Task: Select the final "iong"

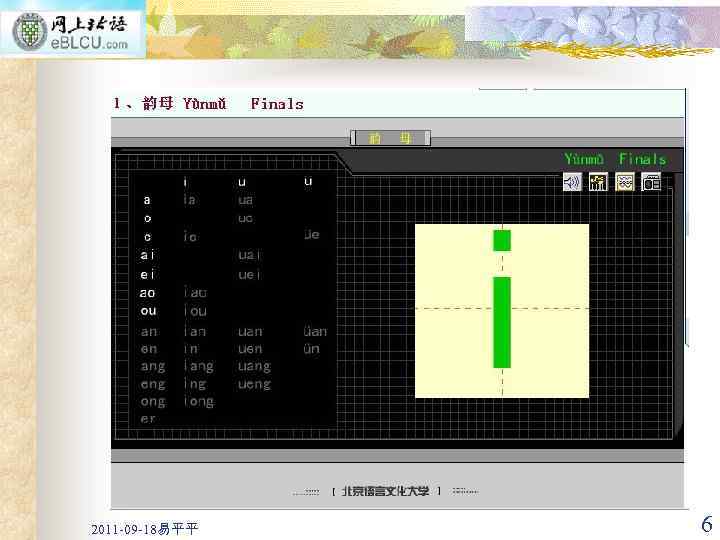Action: [x=199, y=402]
